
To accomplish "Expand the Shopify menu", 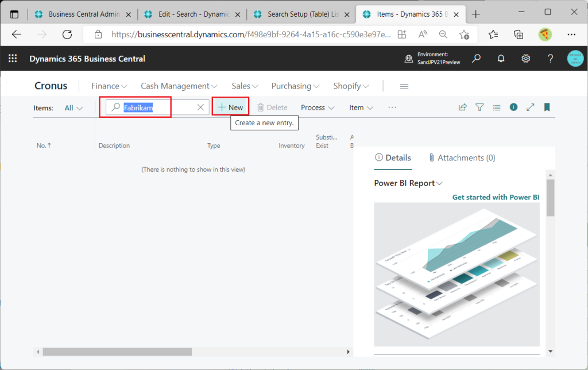I will click(351, 86).
